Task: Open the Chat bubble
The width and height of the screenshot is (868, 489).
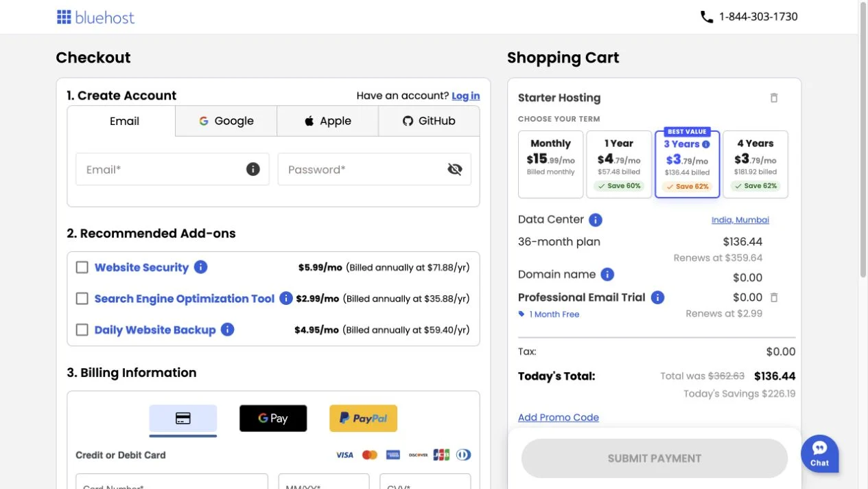Action: 820,454
